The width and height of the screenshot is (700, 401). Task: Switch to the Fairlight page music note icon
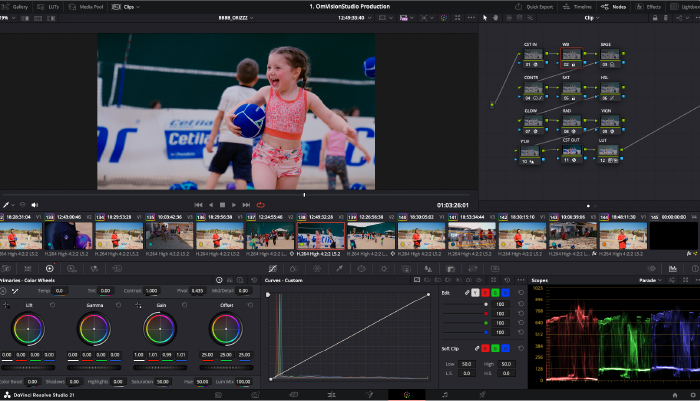(x=445, y=395)
